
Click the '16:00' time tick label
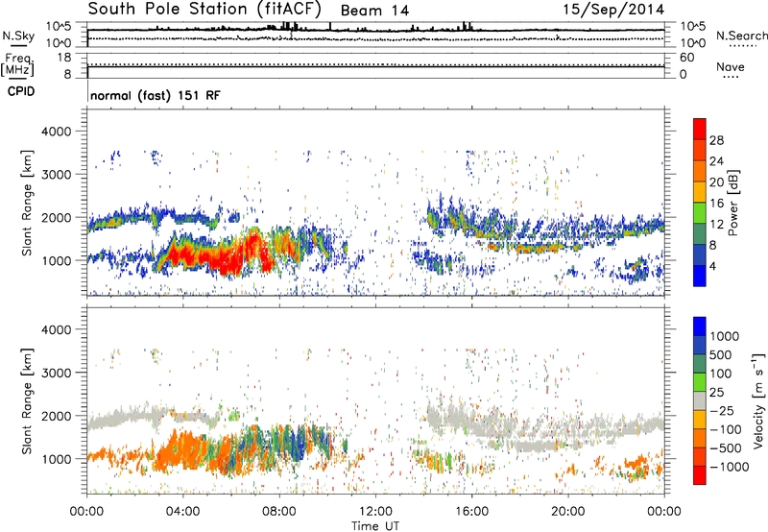click(x=471, y=512)
